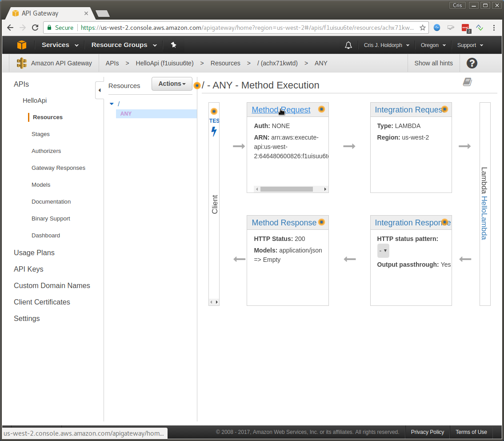Click the Show all hints button
This screenshot has height=441, width=504.
(x=433, y=63)
